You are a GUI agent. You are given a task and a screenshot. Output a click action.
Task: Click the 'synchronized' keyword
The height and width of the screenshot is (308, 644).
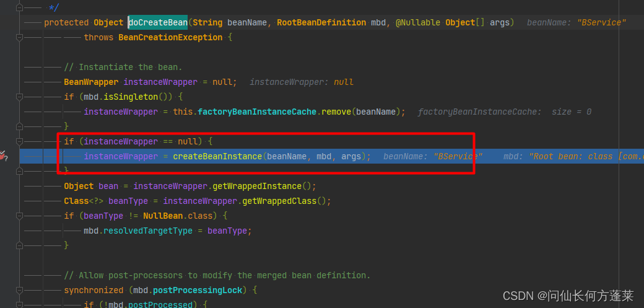point(94,290)
